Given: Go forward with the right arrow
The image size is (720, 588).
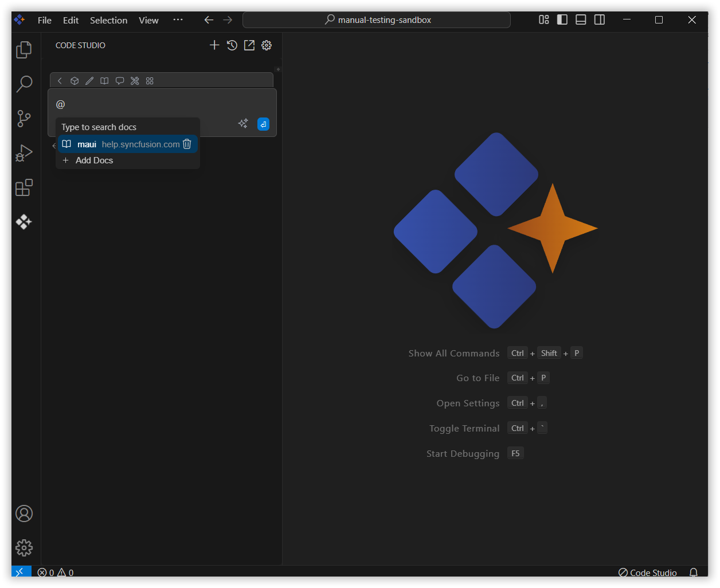Looking at the screenshot, I should click(228, 20).
